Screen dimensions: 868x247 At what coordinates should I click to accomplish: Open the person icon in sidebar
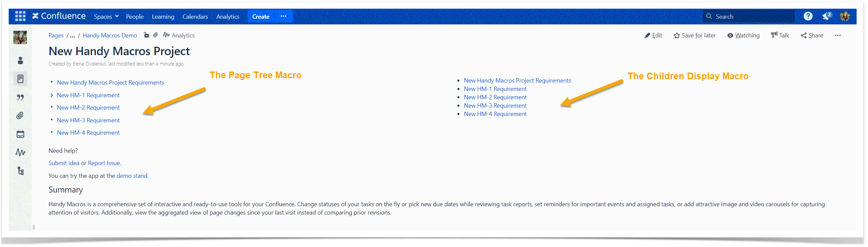pos(20,60)
